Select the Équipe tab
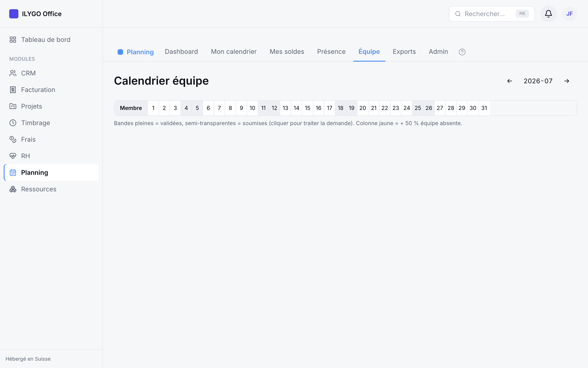The width and height of the screenshot is (588, 368). (x=369, y=52)
